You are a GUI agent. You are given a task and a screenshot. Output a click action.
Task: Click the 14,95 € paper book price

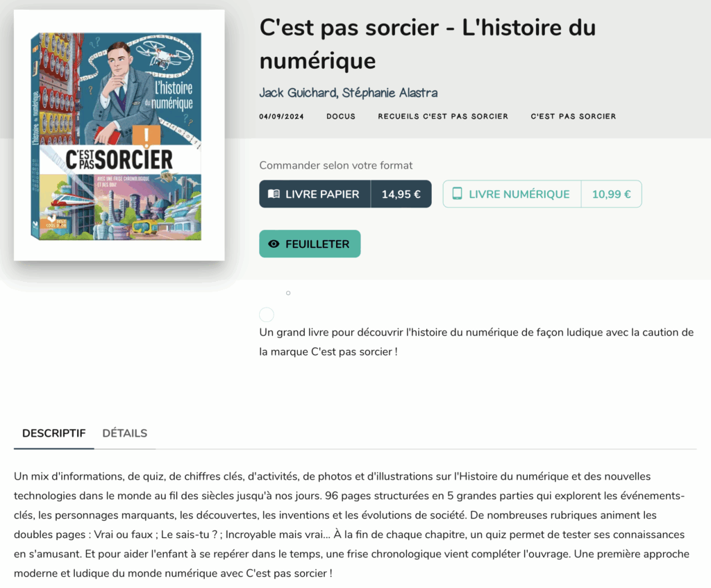pyautogui.click(x=401, y=194)
